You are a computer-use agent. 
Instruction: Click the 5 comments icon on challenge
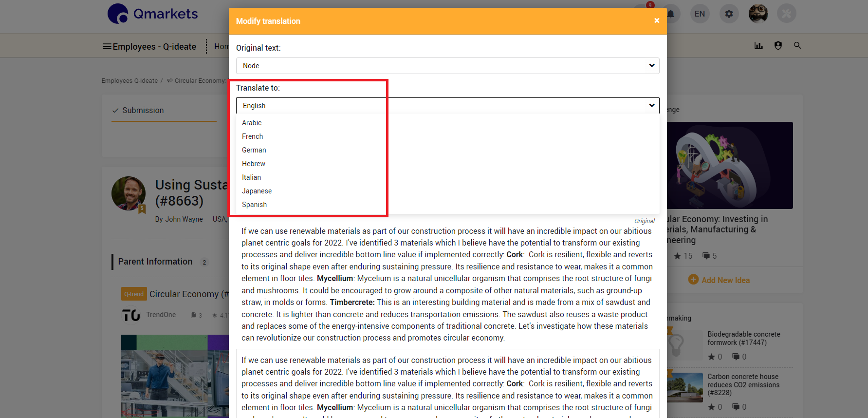click(706, 256)
